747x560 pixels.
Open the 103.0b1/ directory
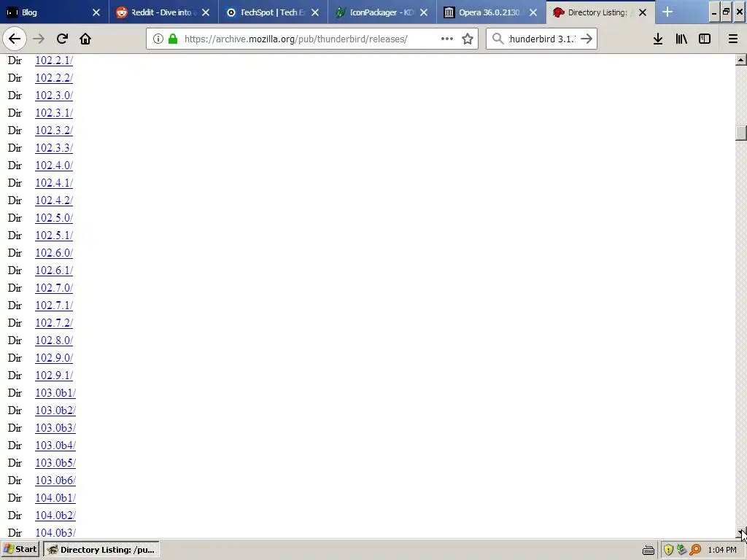coord(55,393)
